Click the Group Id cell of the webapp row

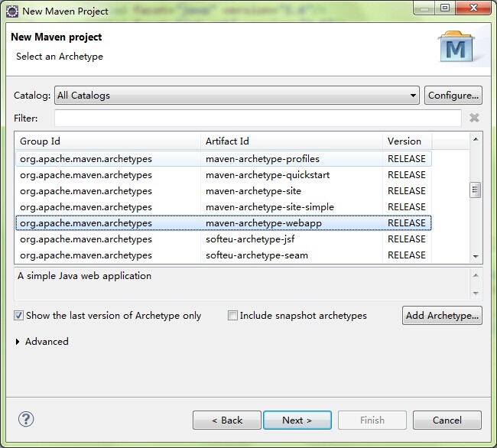[86, 223]
